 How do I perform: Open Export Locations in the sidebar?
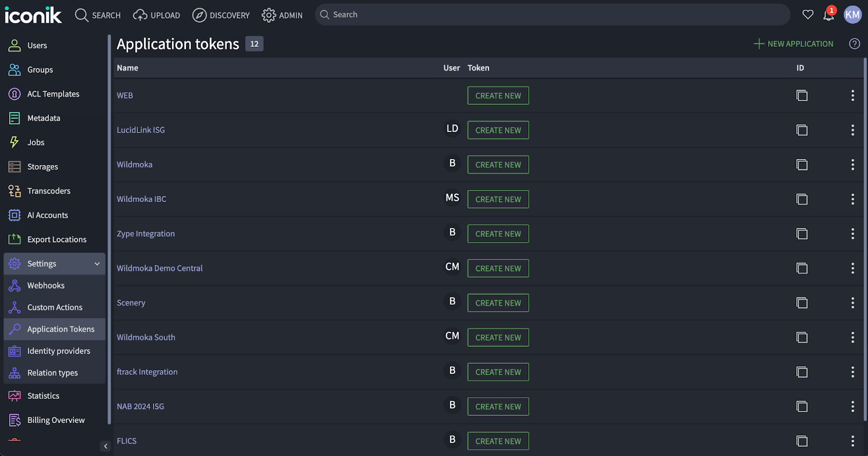point(54,239)
